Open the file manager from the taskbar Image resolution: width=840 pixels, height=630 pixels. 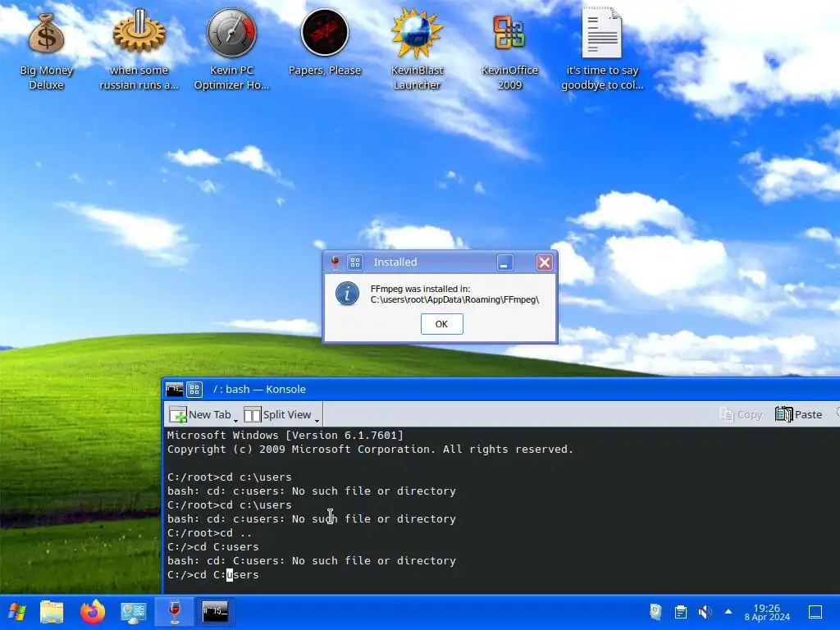(x=52, y=612)
